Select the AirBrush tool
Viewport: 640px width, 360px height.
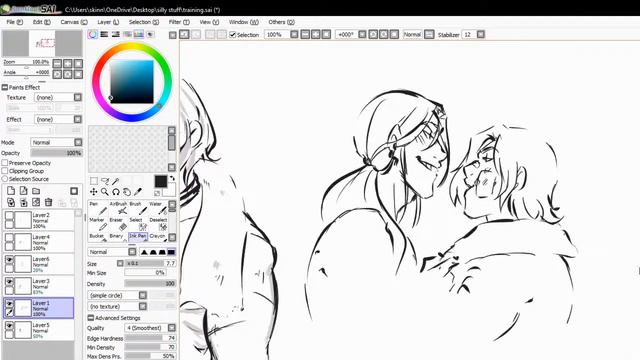[x=118, y=208]
